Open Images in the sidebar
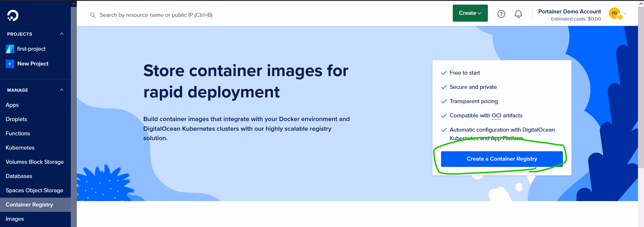This screenshot has width=644, height=227. pos(15,219)
